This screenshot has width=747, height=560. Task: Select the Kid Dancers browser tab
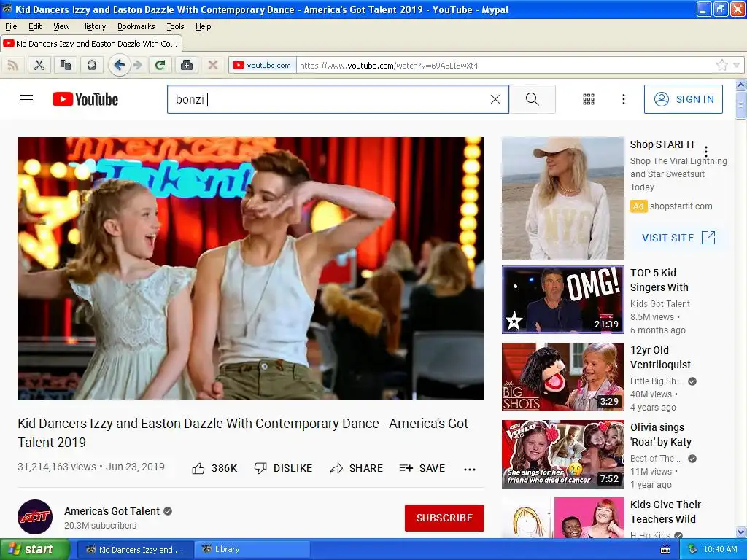[91, 43]
